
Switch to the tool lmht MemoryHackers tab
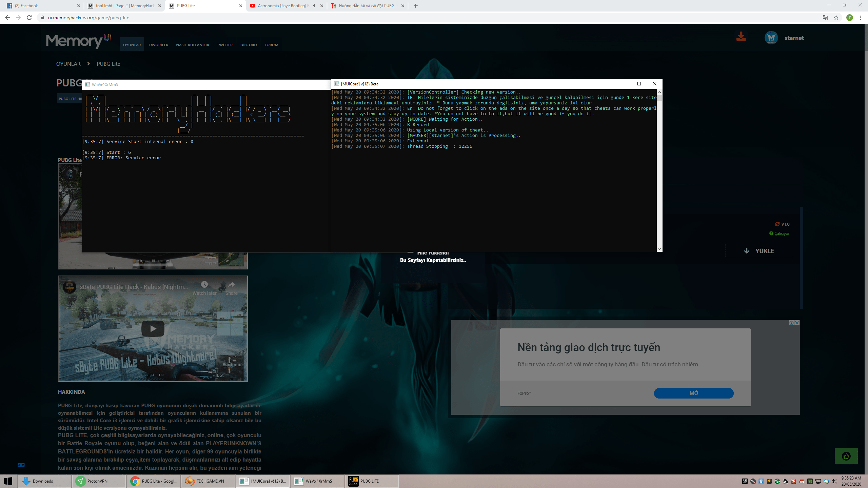pyautogui.click(x=124, y=6)
